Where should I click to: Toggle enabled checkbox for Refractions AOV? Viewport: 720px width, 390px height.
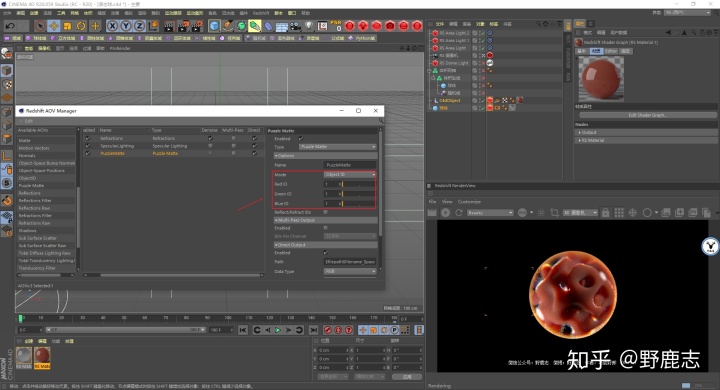click(87, 138)
